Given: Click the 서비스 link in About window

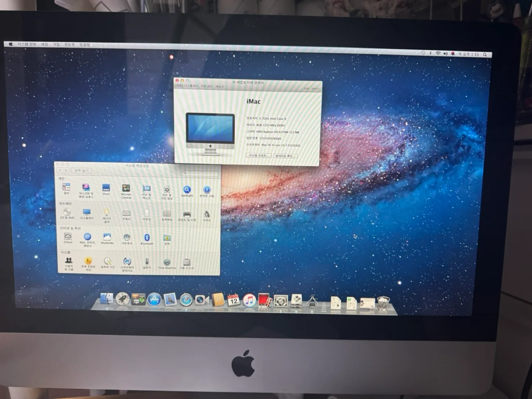Looking at the screenshot, I should (x=315, y=89).
